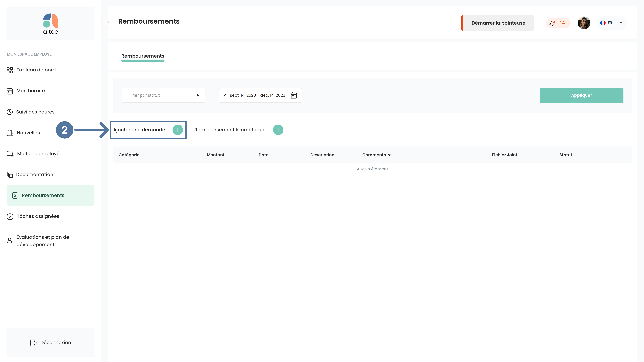
Task: Click the Déconnexion logout icon
Action: 33,343
